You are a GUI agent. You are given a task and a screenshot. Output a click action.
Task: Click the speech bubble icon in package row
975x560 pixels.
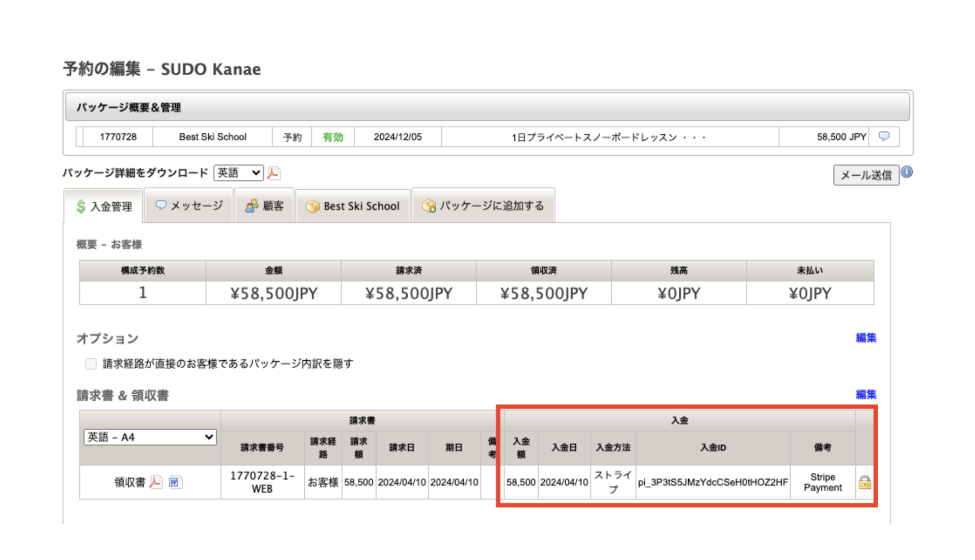[883, 136]
